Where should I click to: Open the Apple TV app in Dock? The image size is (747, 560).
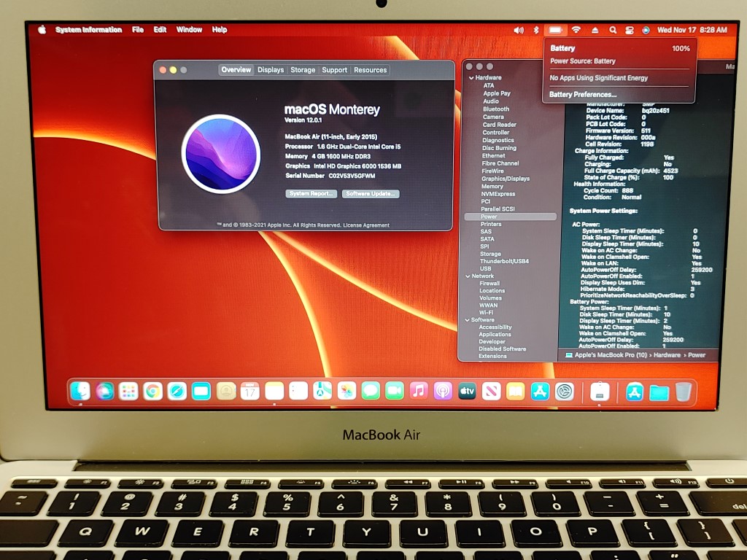pyautogui.click(x=467, y=392)
